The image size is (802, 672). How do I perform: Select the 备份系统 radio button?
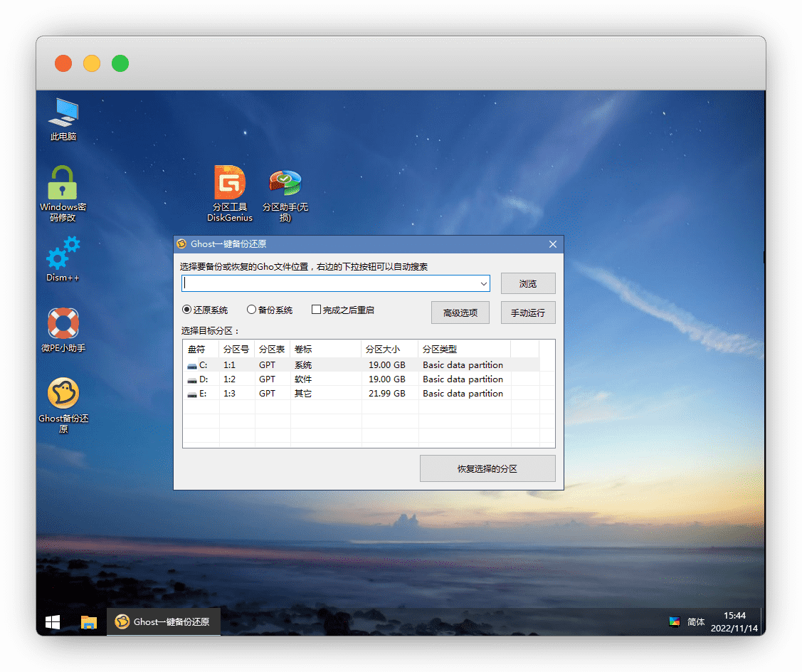[x=251, y=310]
